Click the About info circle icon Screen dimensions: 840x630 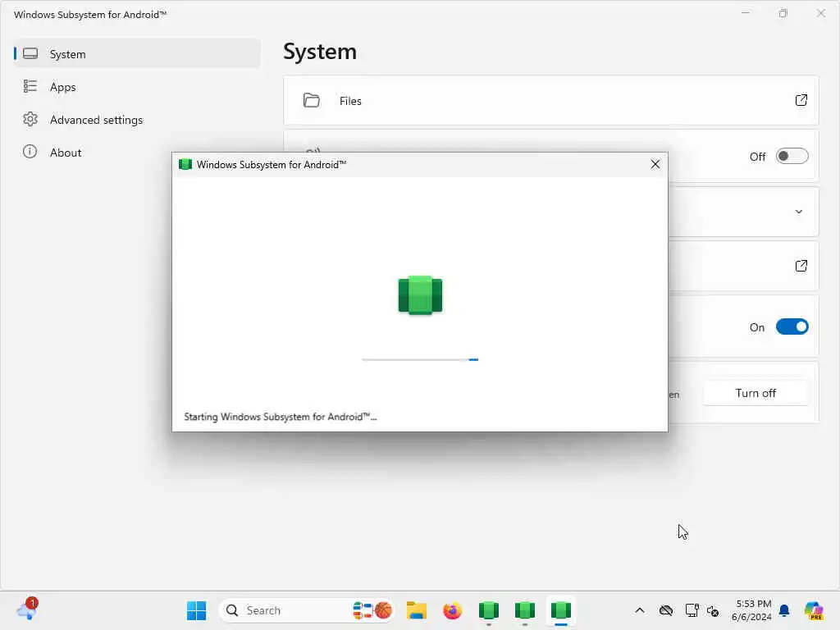click(30, 152)
